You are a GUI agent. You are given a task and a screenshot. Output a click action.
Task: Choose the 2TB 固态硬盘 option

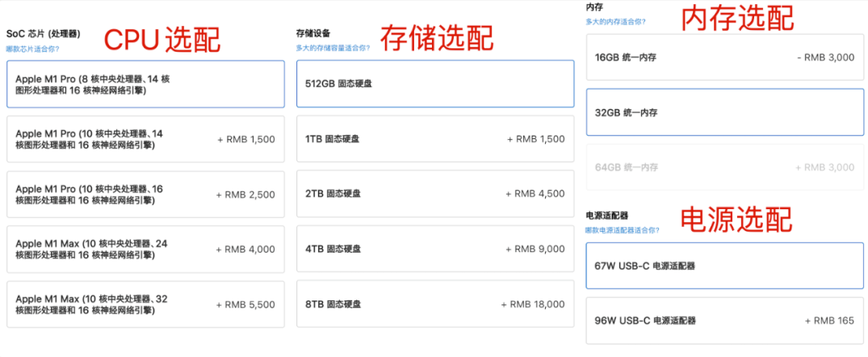(435, 194)
